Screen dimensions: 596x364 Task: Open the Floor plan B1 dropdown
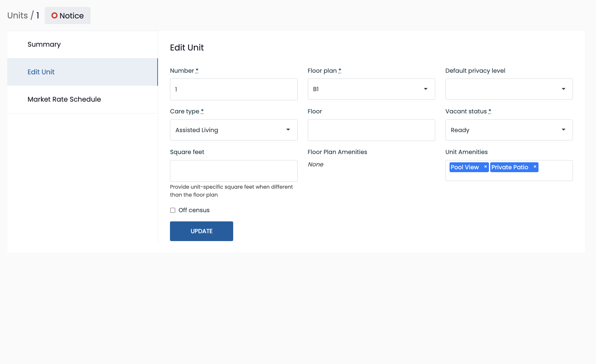(371, 89)
